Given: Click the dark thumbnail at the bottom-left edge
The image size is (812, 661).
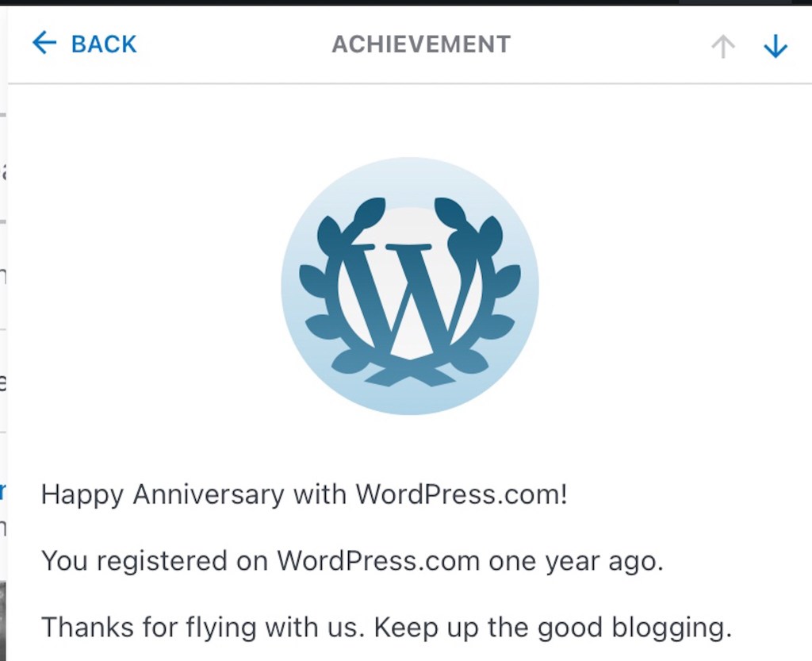Looking at the screenshot, I should [3, 619].
